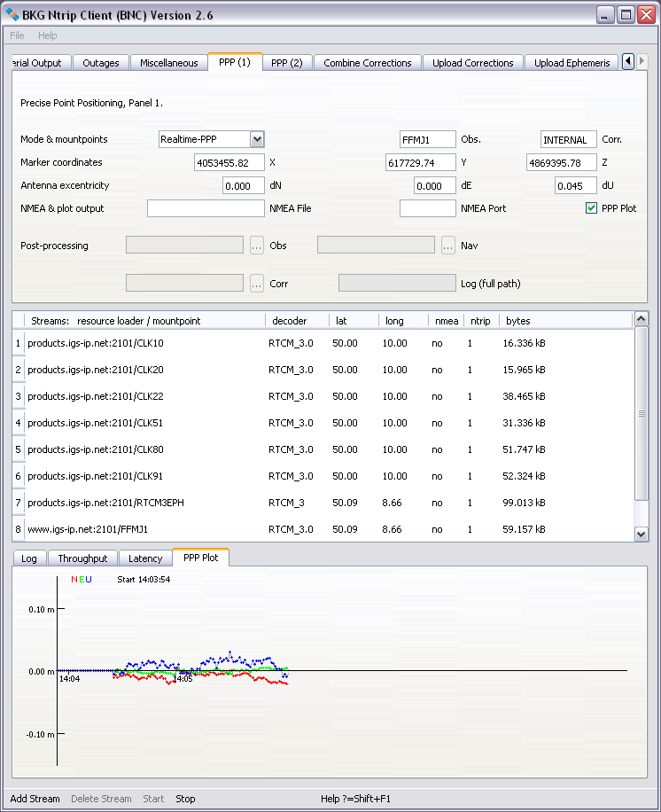Switch to Combine Corrections tab
661x812 pixels.
click(367, 63)
